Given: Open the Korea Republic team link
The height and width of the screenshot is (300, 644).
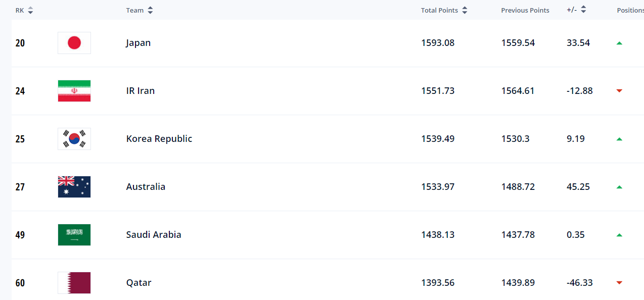Looking at the screenshot, I should pyautogui.click(x=159, y=139).
